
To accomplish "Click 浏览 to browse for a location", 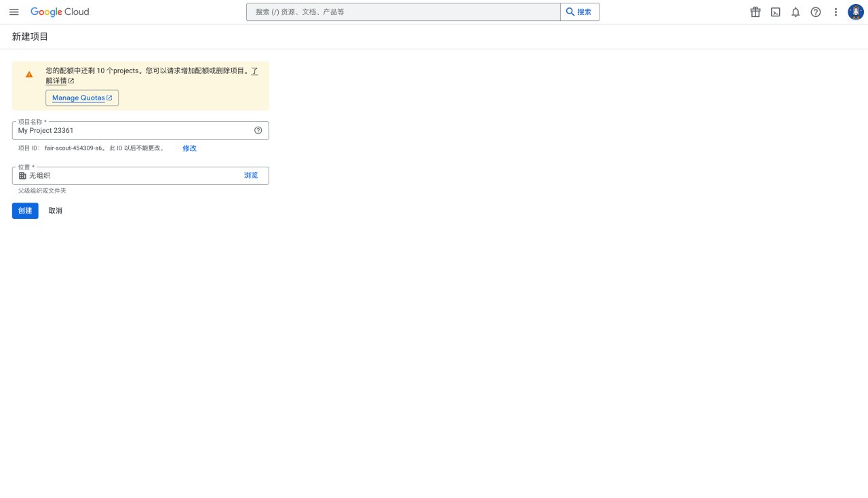I will click(251, 175).
